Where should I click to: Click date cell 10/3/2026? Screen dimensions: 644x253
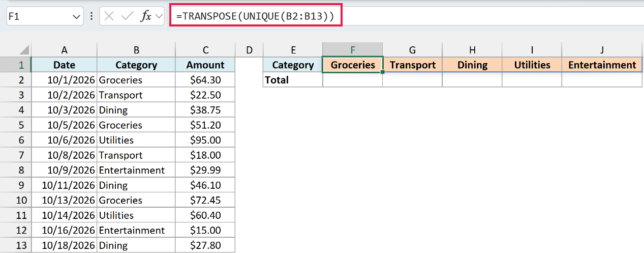pos(64,110)
